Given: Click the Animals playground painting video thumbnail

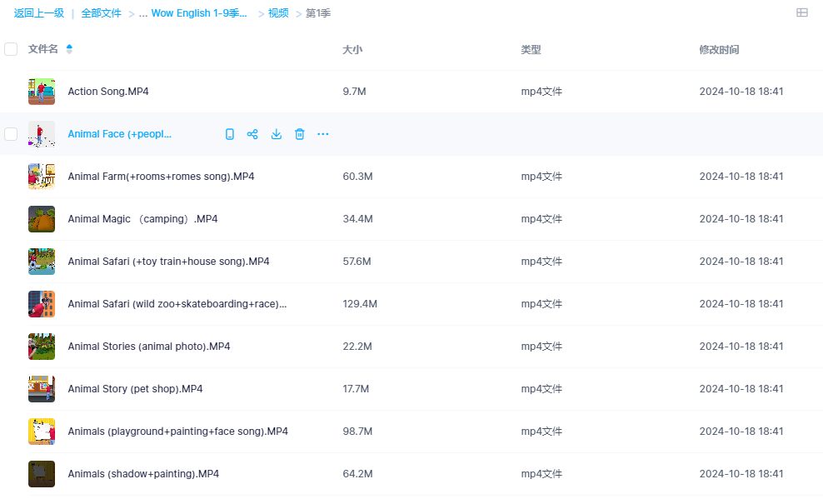Looking at the screenshot, I should [x=42, y=432].
